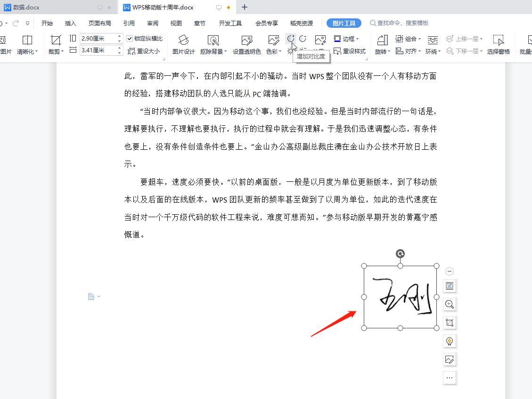Expand the 边框 border dropdown

coord(347,39)
